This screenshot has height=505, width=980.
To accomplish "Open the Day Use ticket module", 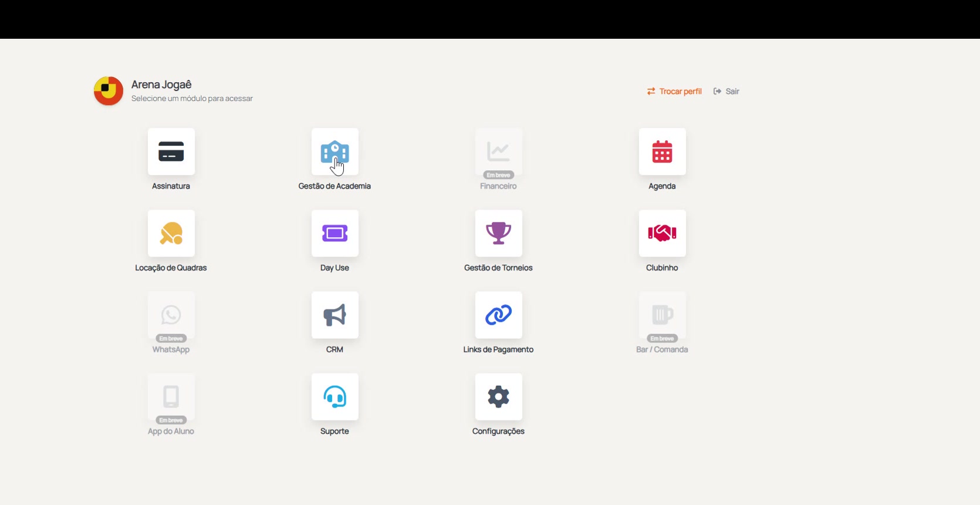I will point(334,233).
